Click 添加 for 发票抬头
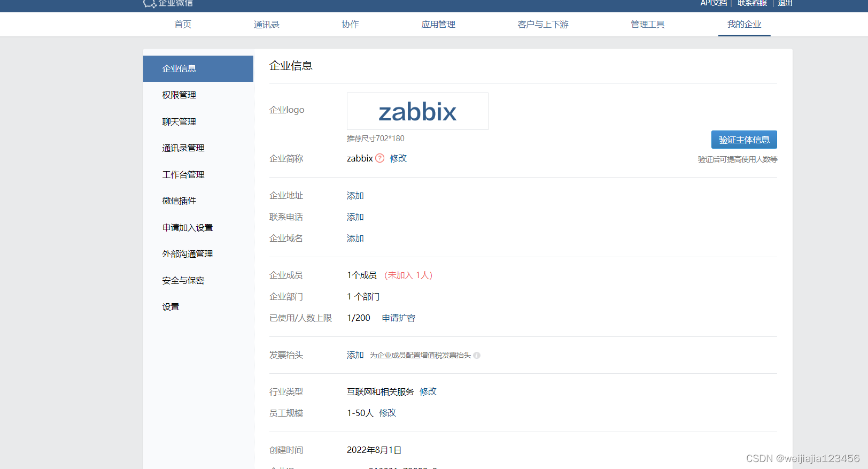The image size is (868, 469). (x=355, y=355)
